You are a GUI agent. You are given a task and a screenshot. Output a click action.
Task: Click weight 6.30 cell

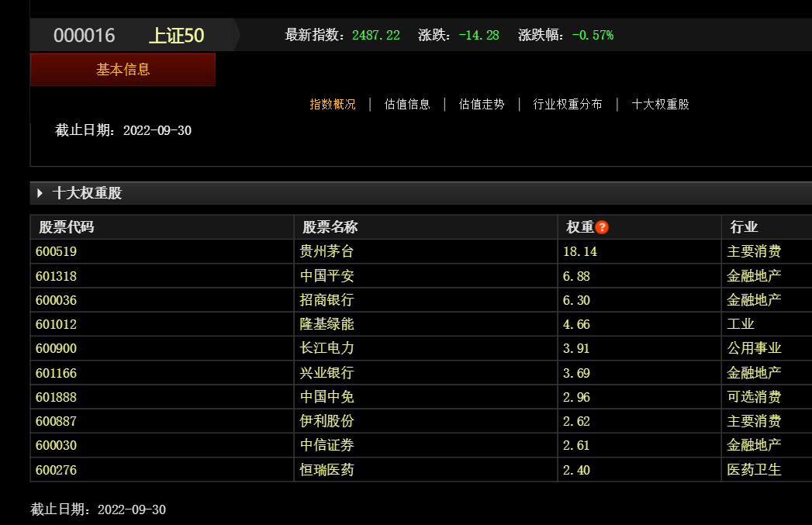(x=576, y=300)
